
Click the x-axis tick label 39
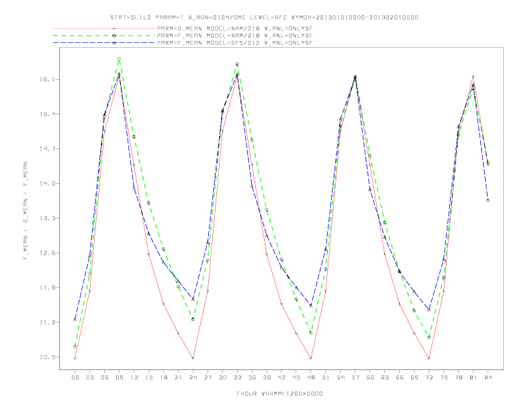(x=267, y=377)
